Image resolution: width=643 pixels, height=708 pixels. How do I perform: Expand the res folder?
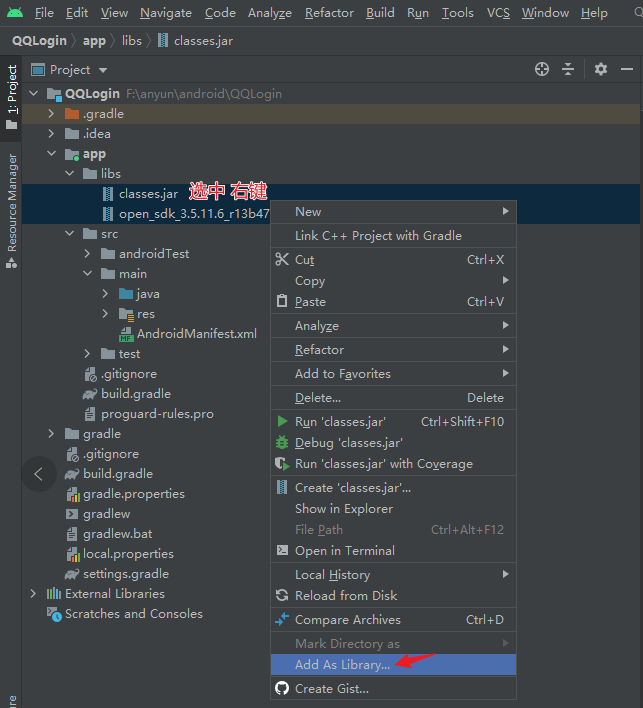click(x=106, y=313)
